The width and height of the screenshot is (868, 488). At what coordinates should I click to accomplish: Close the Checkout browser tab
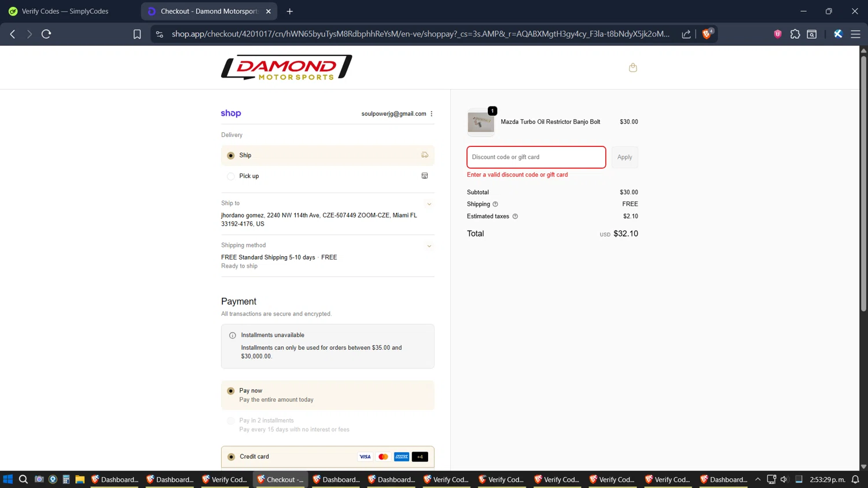(x=269, y=11)
